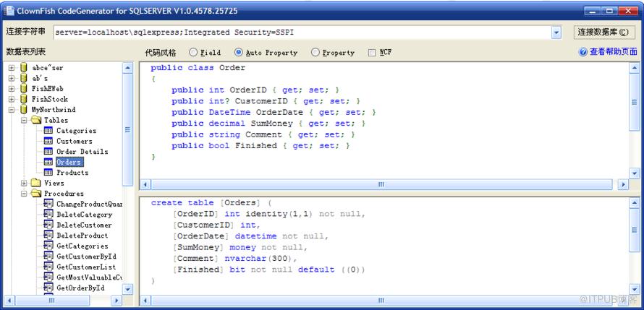Click tree panel horizontal scroll right arrow
The height and width of the screenshot is (310, 644).
116,301
